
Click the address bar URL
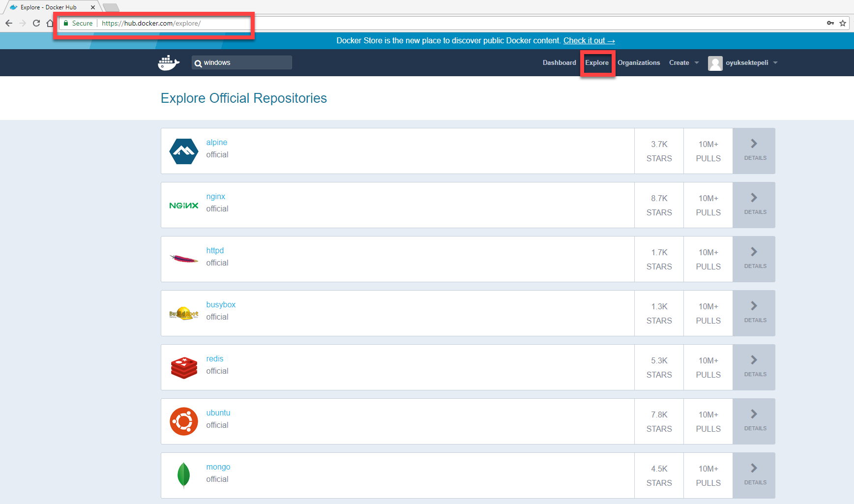pos(151,23)
